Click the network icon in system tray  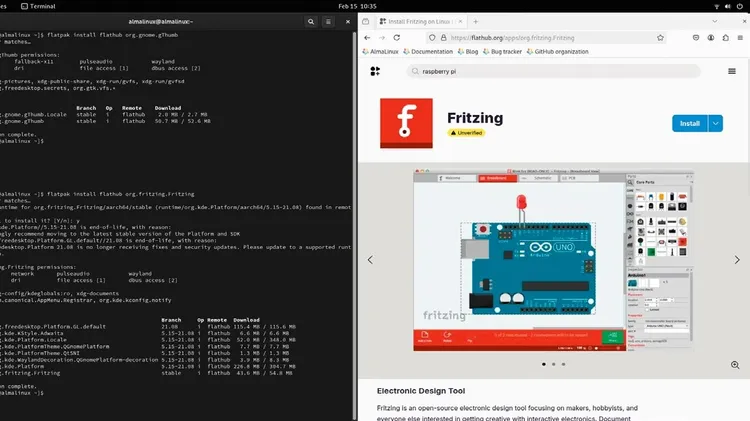pyautogui.click(x=717, y=6)
